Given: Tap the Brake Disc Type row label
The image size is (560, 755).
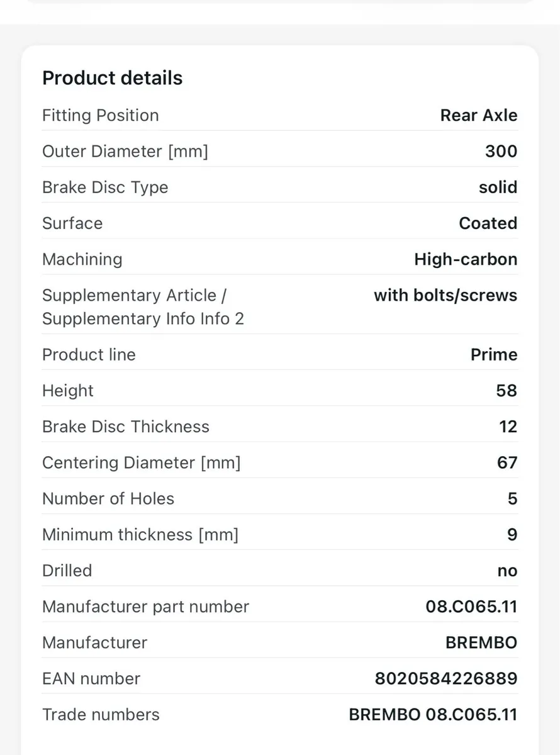Looking at the screenshot, I should pos(105,187).
